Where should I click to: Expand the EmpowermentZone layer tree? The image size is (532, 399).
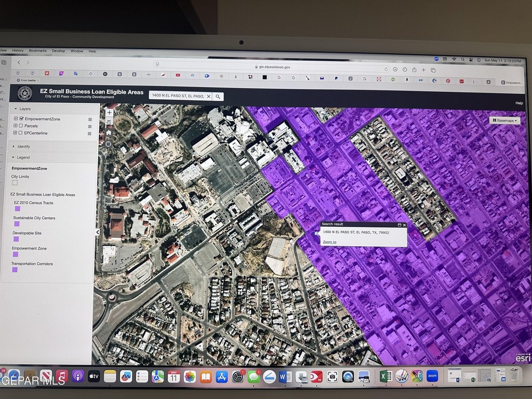(16, 119)
